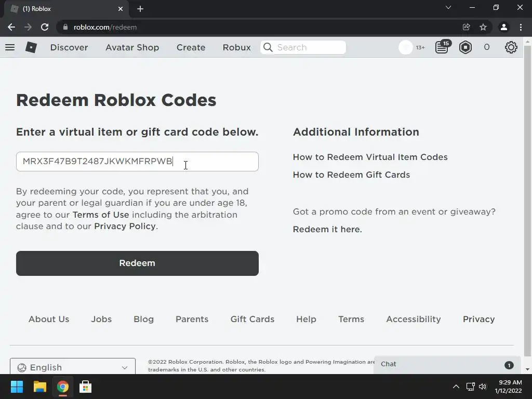Open Terms footer link
Image resolution: width=532 pixels, height=399 pixels.
click(x=351, y=320)
